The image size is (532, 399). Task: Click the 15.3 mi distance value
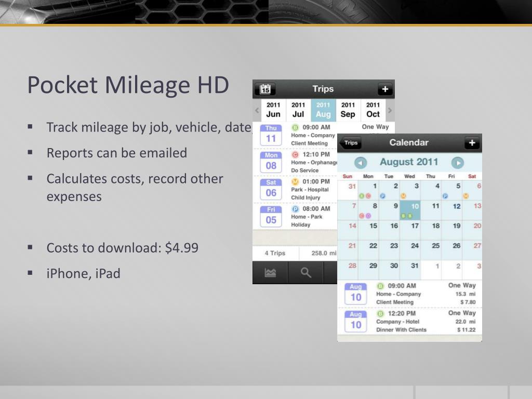tap(465, 294)
